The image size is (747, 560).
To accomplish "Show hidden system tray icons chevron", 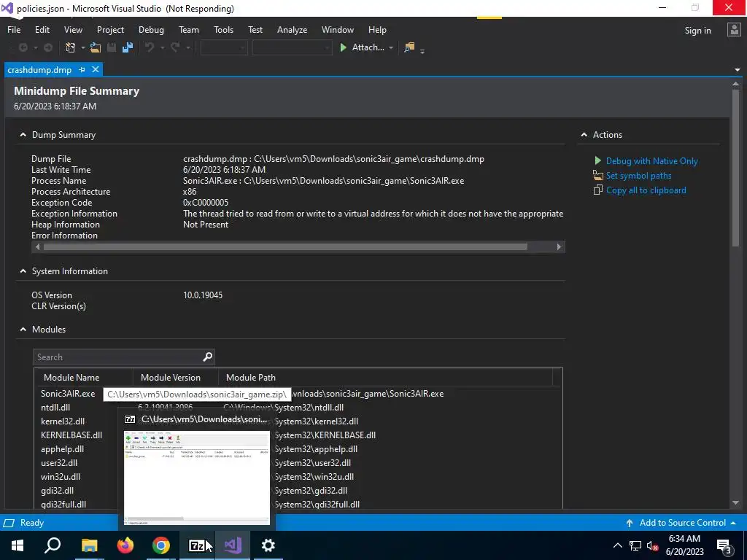I will point(617,545).
